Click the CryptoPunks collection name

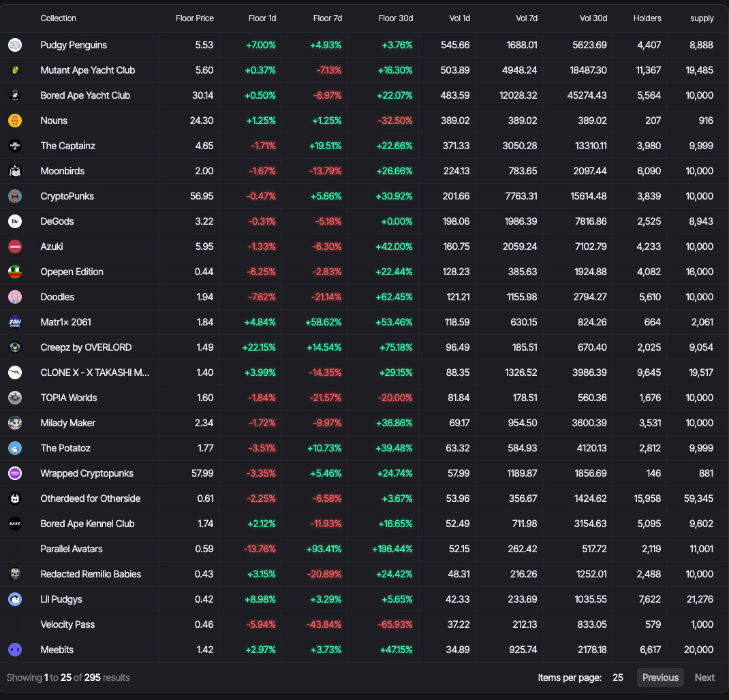pyautogui.click(x=67, y=196)
